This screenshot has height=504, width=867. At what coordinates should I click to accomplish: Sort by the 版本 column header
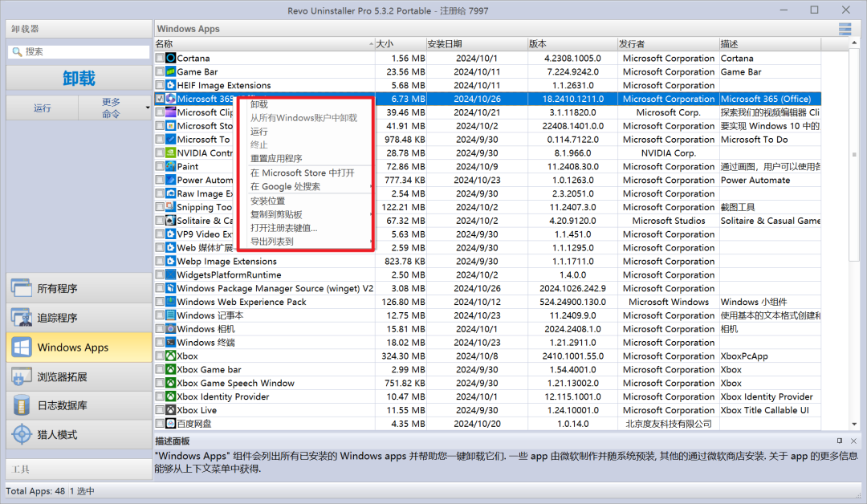(572, 43)
